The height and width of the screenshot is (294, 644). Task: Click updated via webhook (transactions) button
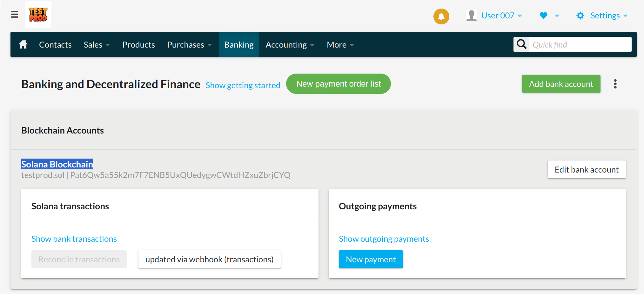coord(210,259)
